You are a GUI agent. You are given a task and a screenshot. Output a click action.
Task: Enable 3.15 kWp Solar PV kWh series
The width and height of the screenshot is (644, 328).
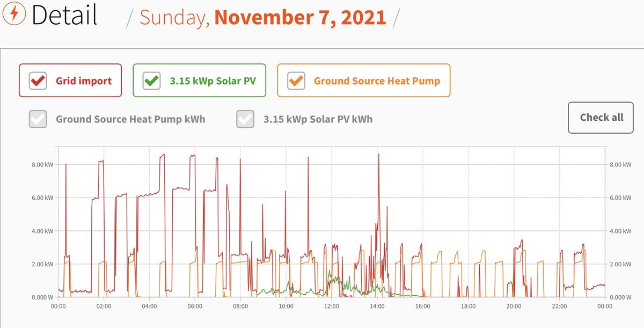pos(245,119)
